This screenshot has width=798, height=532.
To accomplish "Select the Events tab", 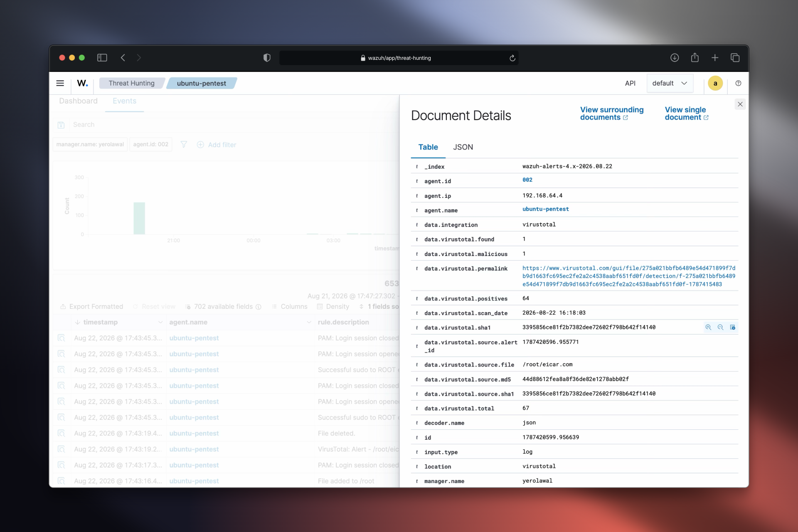I will [124, 101].
